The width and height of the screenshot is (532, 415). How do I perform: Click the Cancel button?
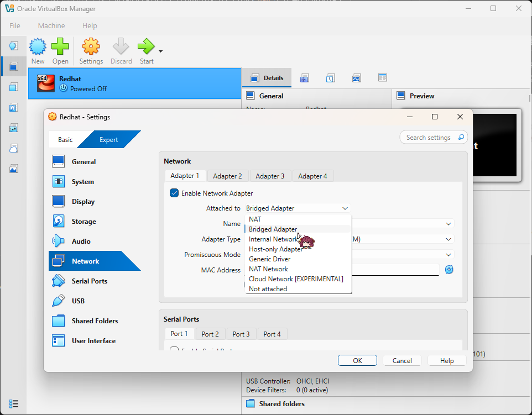click(x=402, y=361)
